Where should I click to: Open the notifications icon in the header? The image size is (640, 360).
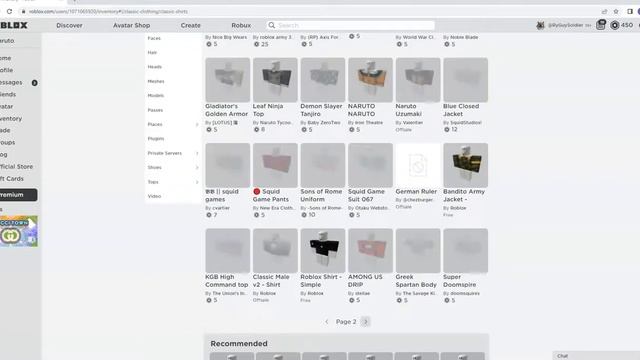tap(600, 25)
